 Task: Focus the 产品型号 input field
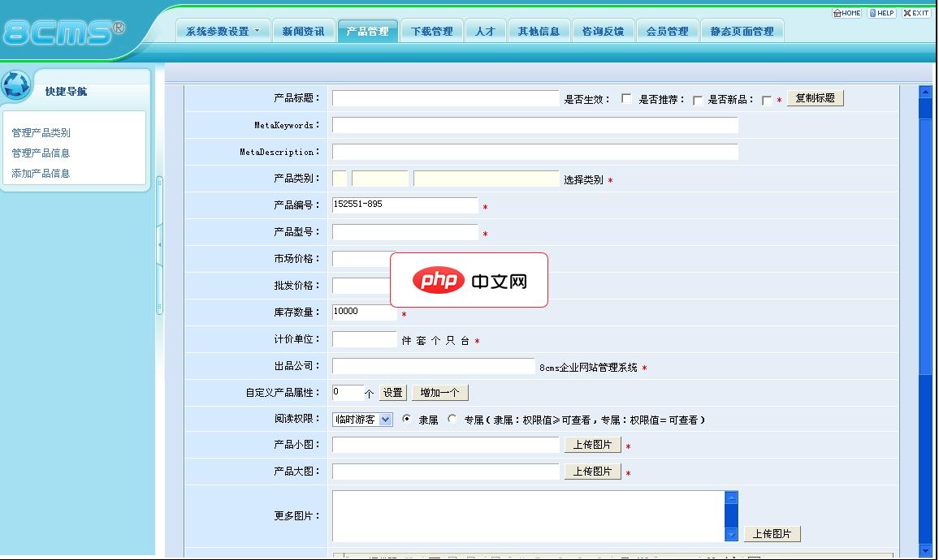point(405,232)
